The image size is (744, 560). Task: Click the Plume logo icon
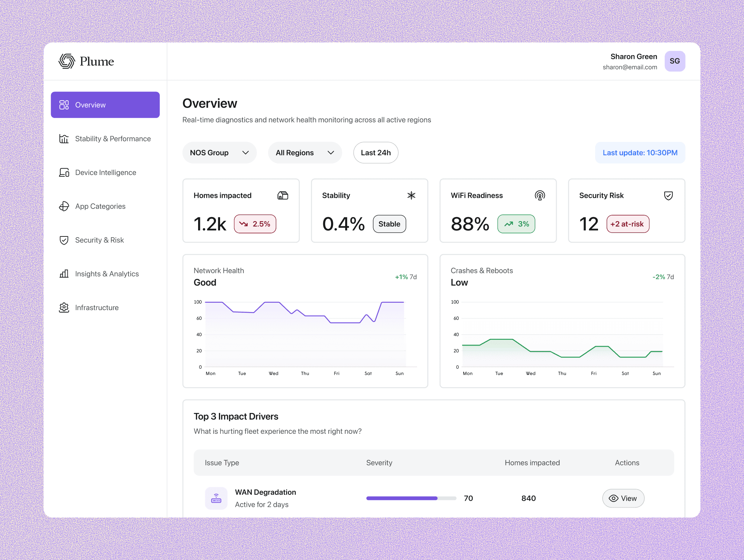(67, 61)
